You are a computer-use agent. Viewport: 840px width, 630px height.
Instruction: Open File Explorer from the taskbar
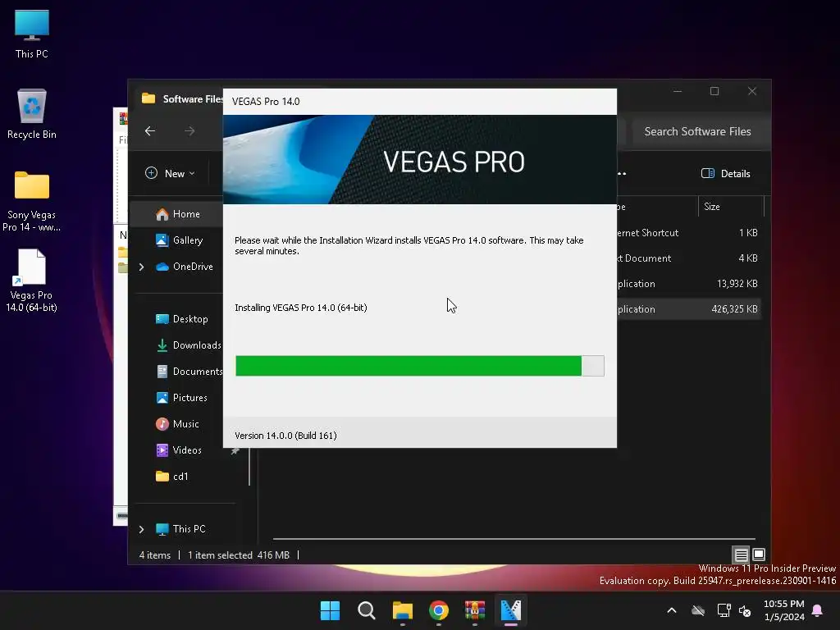coord(402,610)
